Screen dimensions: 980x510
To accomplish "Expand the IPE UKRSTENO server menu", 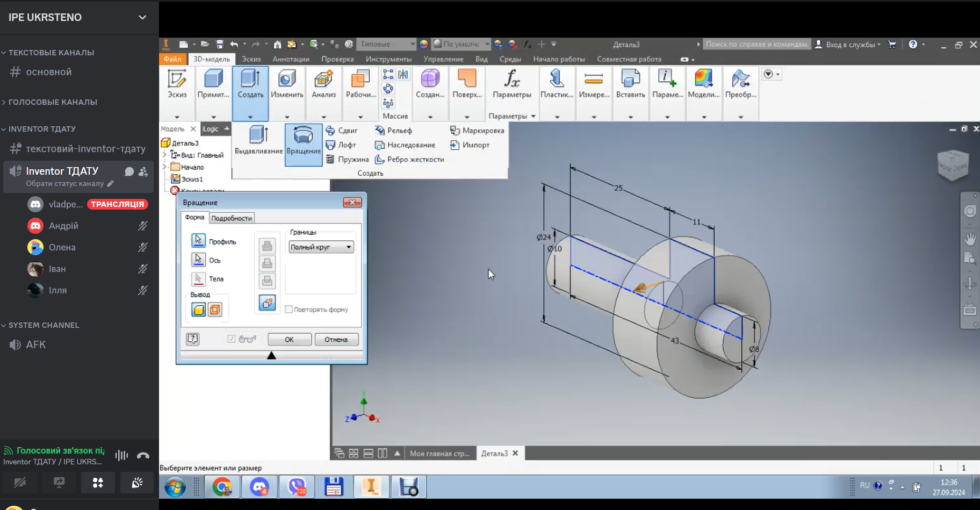I will (142, 17).
